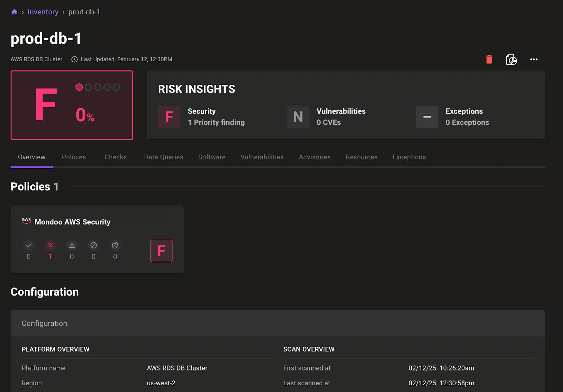563x392 pixels.
Task: Click the home icon in the breadcrumb
Action: [14, 12]
